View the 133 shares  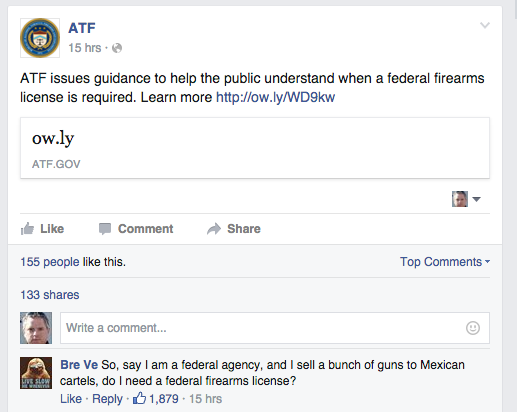(50, 295)
